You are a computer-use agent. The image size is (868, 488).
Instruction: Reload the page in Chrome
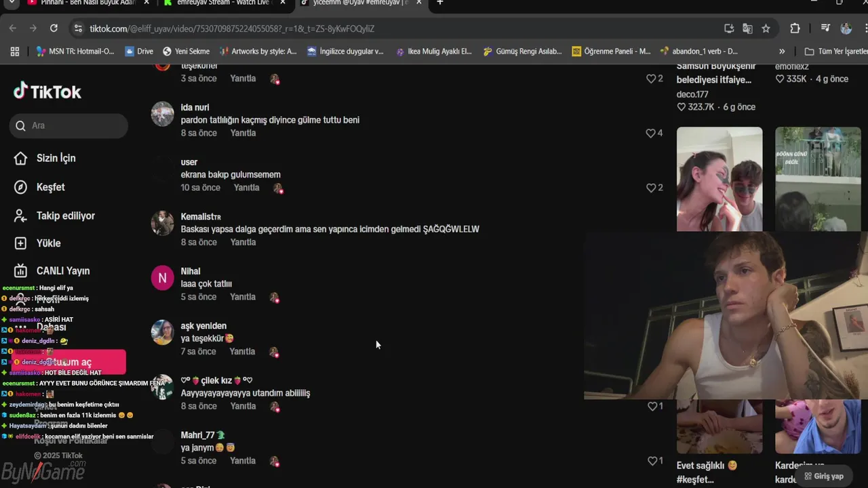54,28
